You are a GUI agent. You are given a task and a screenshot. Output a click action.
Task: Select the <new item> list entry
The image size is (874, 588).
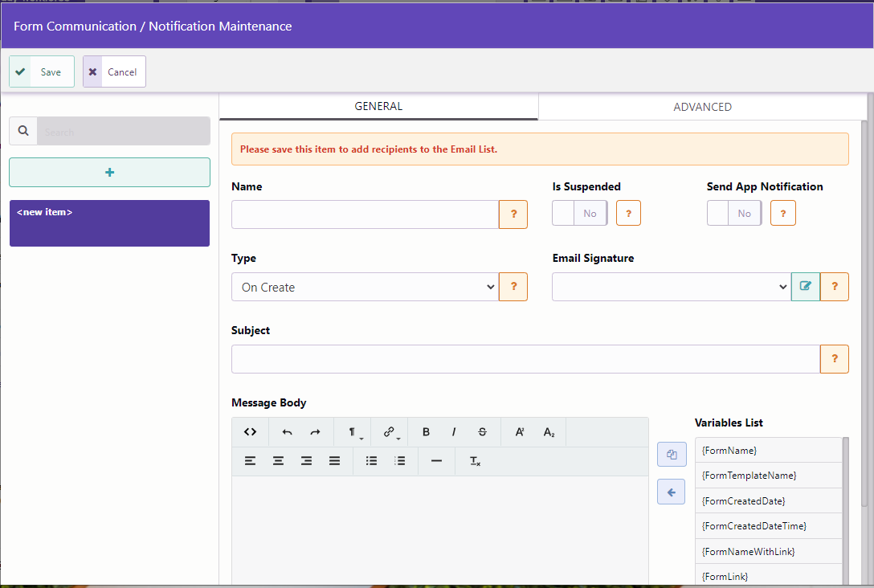110,223
